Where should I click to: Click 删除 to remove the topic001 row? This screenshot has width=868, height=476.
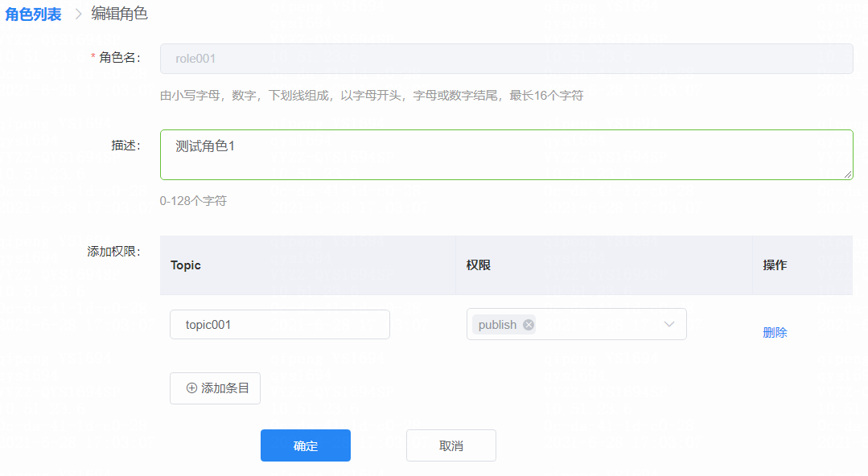click(x=775, y=332)
